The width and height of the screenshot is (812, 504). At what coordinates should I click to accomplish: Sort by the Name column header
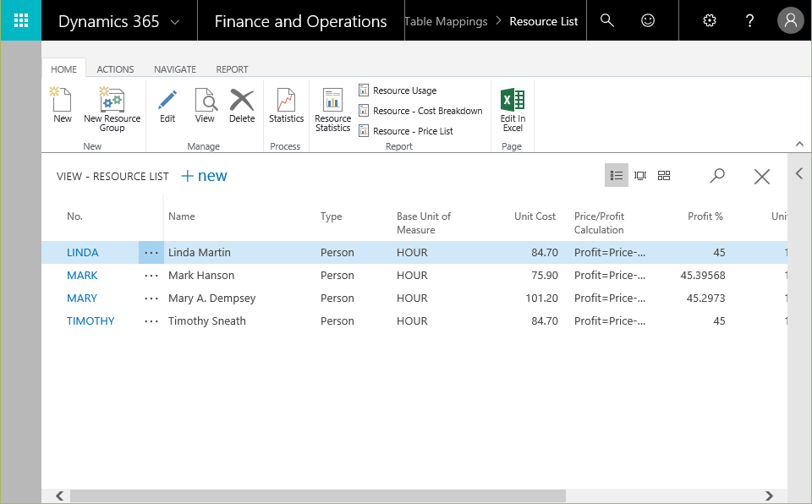(182, 216)
